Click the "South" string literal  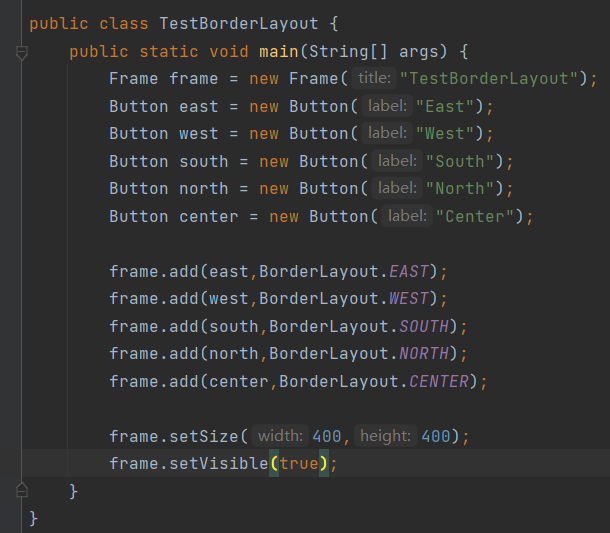pos(460,161)
